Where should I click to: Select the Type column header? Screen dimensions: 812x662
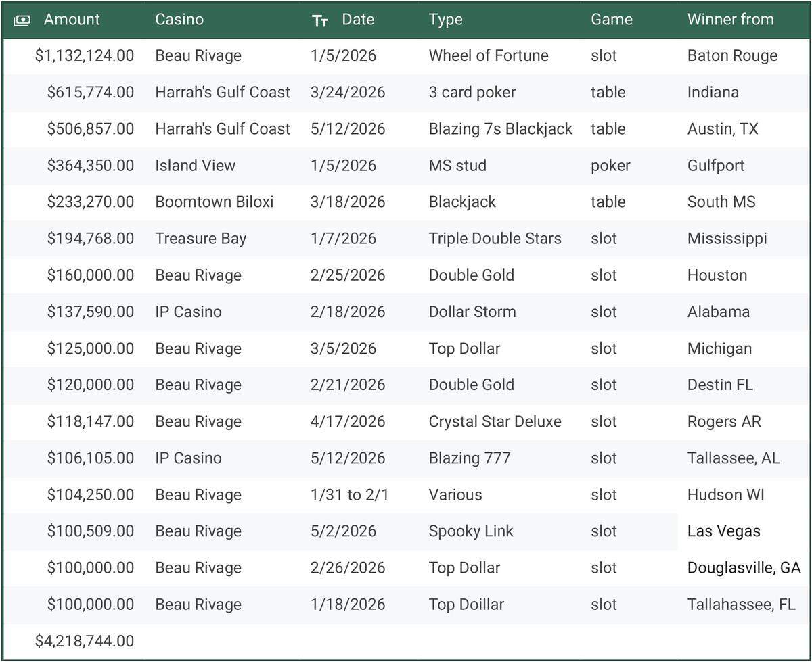click(446, 20)
